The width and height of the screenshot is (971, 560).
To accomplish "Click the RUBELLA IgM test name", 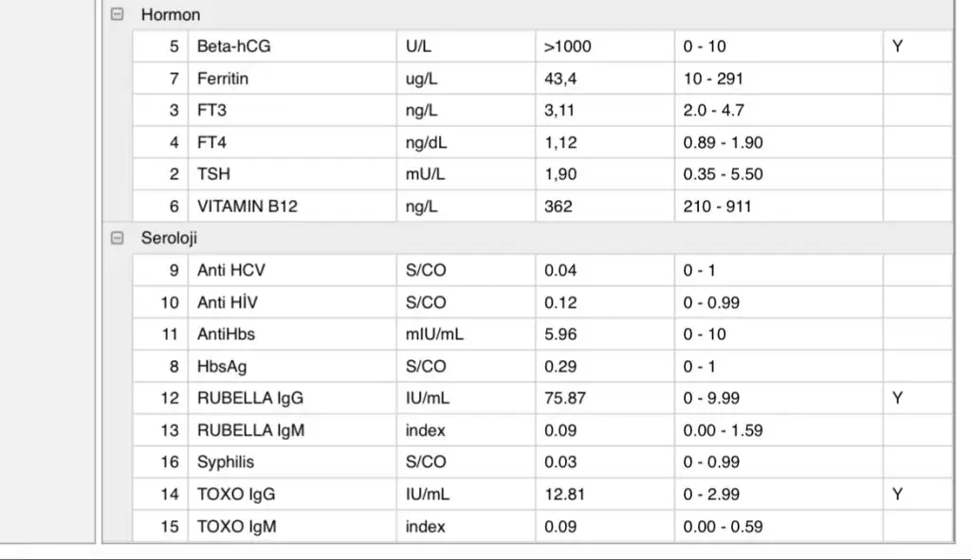I will (250, 431).
